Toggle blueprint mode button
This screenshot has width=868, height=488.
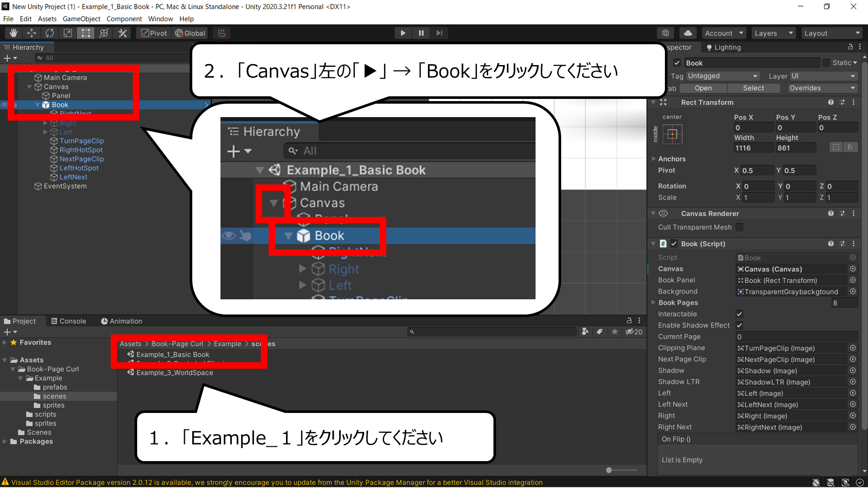point(836,147)
